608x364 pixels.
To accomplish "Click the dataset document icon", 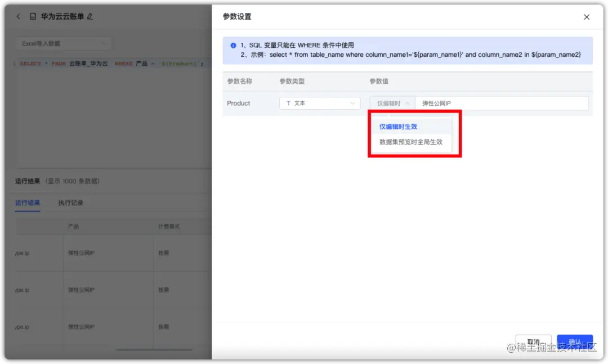I will 33,16.
